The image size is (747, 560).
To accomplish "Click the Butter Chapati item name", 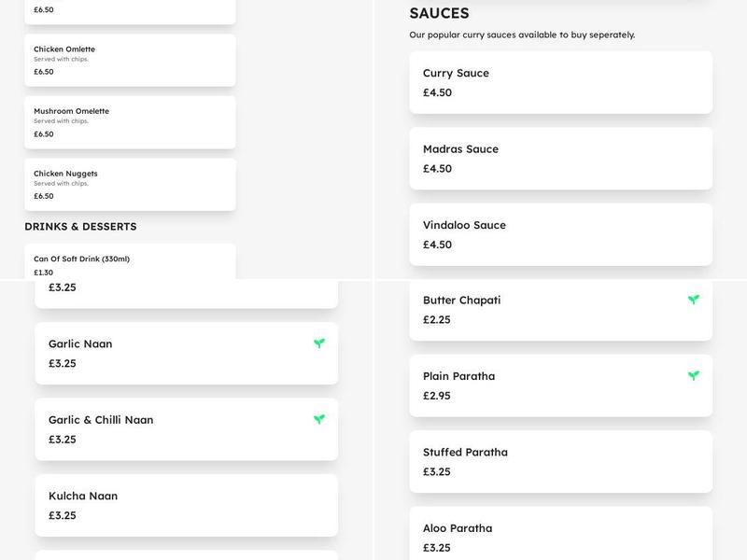I will (x=461, y=301).
